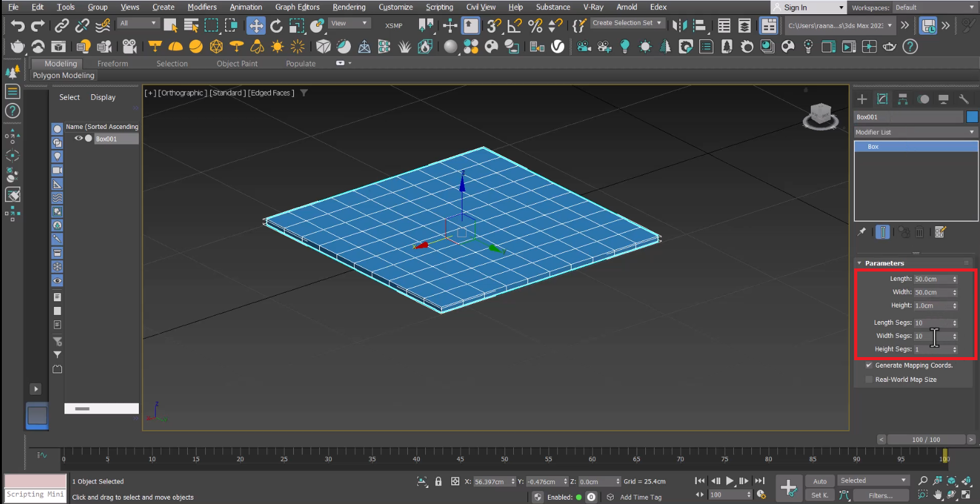The height and width of the screenshot is (504, 980).
Task: Disable Generate Mapping Coords checkbox
Action: coord(869,366)
